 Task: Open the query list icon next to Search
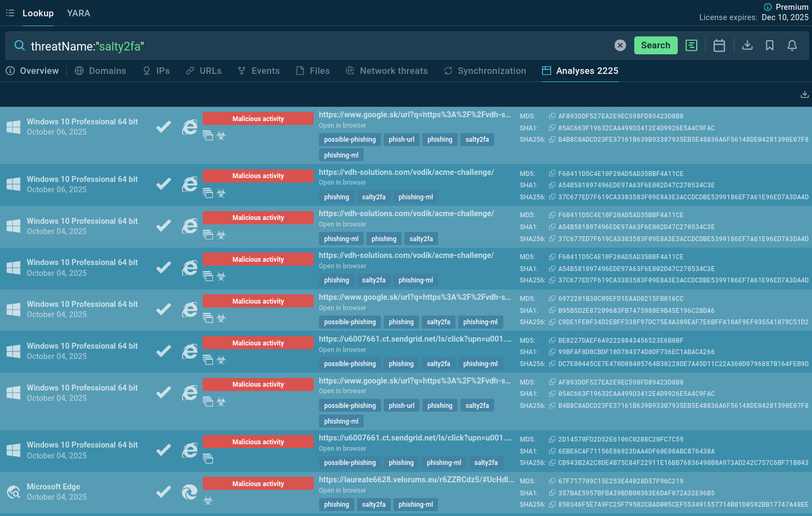tap(691, 46)
